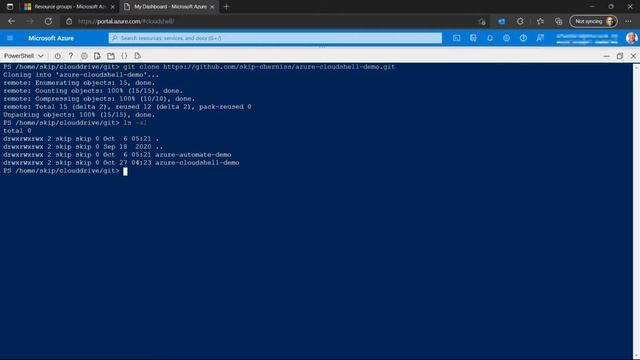Switch to the Resource groups browser tab

[69, 7]
